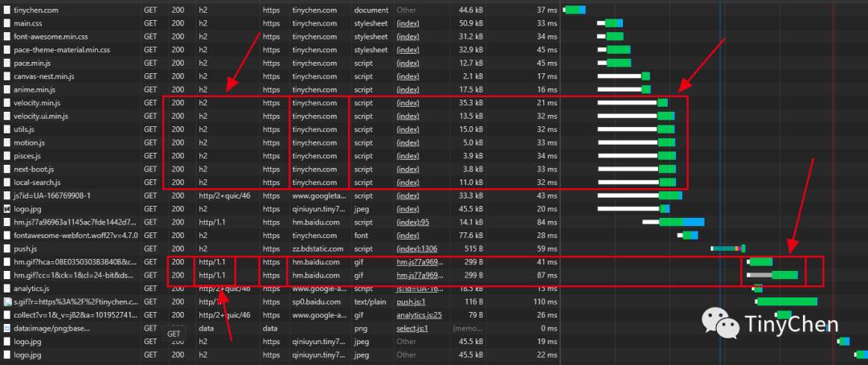Screen dimensions: 868x365
Task: Click the file icon beside motion.js
Action: click(x=6, y=142)
